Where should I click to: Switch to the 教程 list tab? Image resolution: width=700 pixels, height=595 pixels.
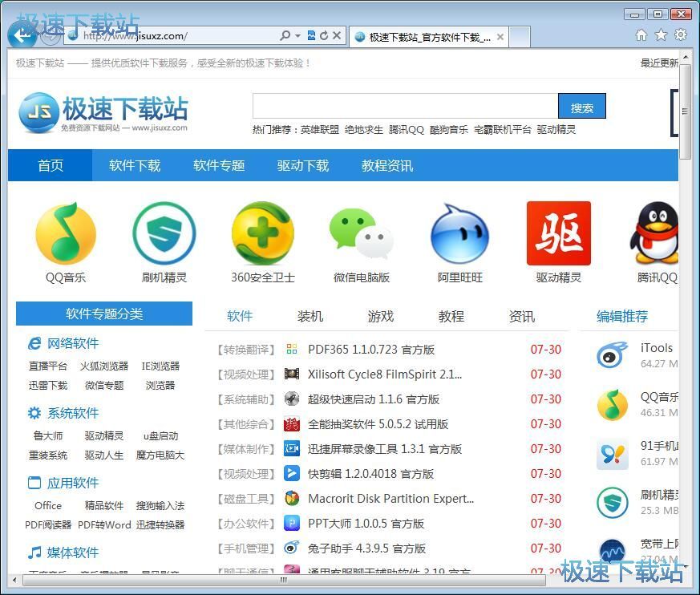point(451,316)
